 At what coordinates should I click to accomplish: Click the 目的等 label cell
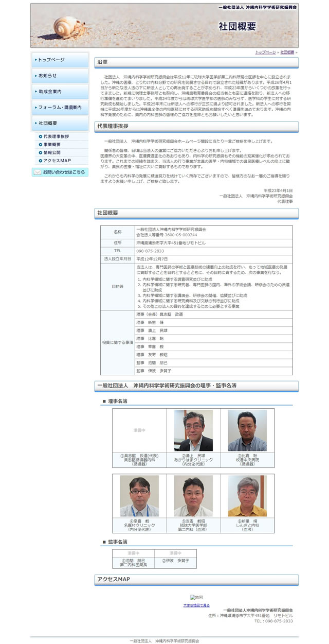(118, 287)
